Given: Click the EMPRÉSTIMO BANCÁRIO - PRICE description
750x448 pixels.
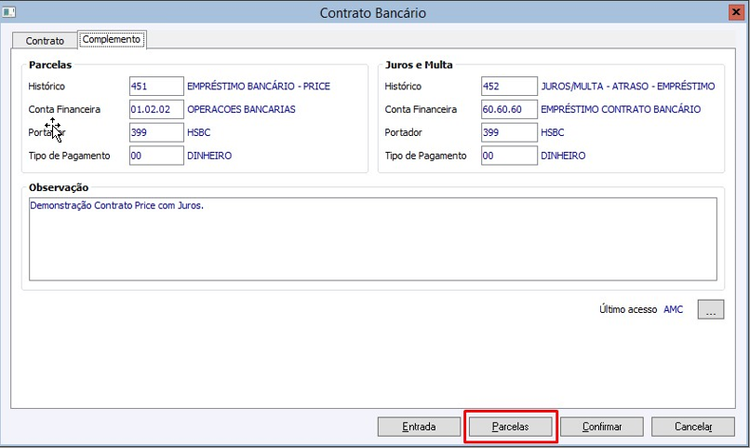Looking at the screenshot, I should pyautogui.click(x=258, y=86).
